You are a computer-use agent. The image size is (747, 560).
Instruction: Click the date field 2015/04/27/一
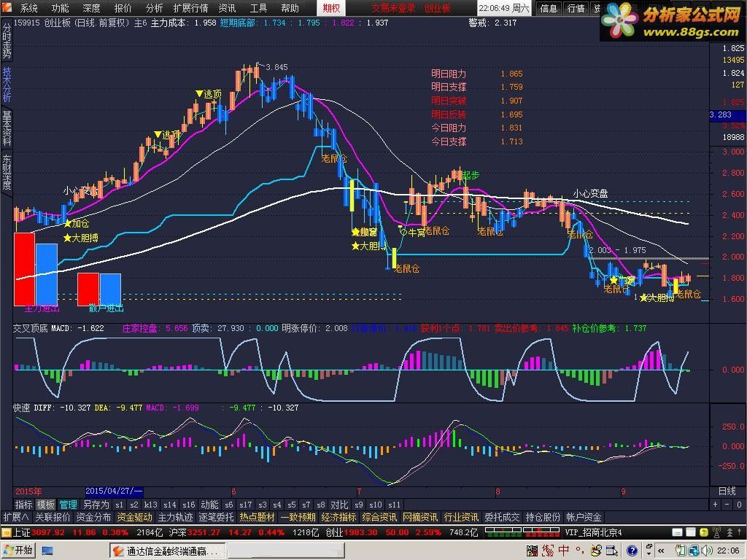click(x=114, y=491)
